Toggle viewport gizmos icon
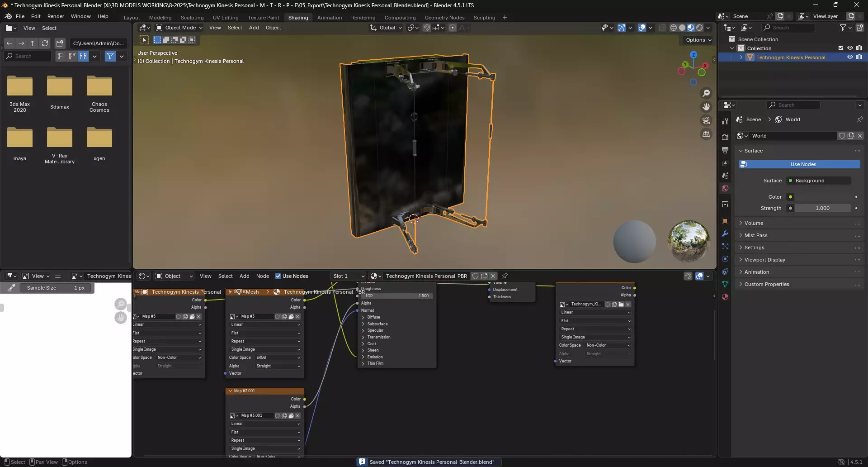Image resolution: width=868 pixels, height=467 pixels. tap(622, 28)
